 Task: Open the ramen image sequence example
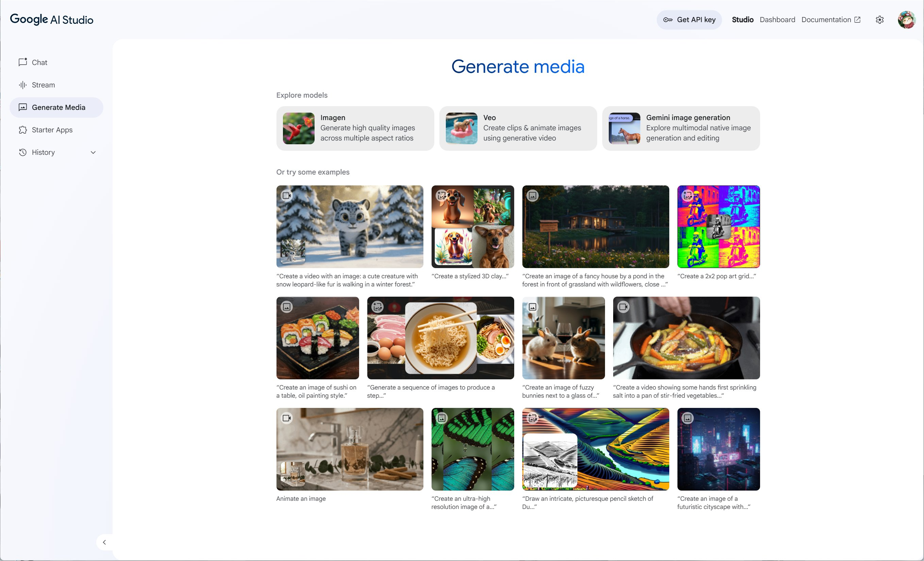(441, 338)
